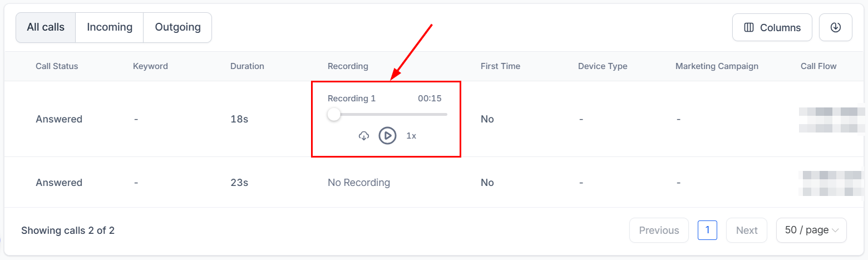
Task: Select the call row lasting 23s
Action: pyautogui.click(x=239, y=183)
